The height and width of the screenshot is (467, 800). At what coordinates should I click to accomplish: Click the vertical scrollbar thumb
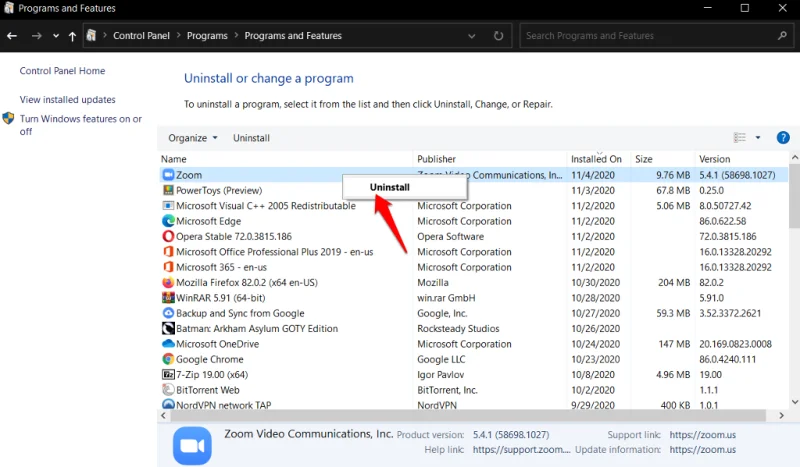pyautogui.click(x=794, y=196)
